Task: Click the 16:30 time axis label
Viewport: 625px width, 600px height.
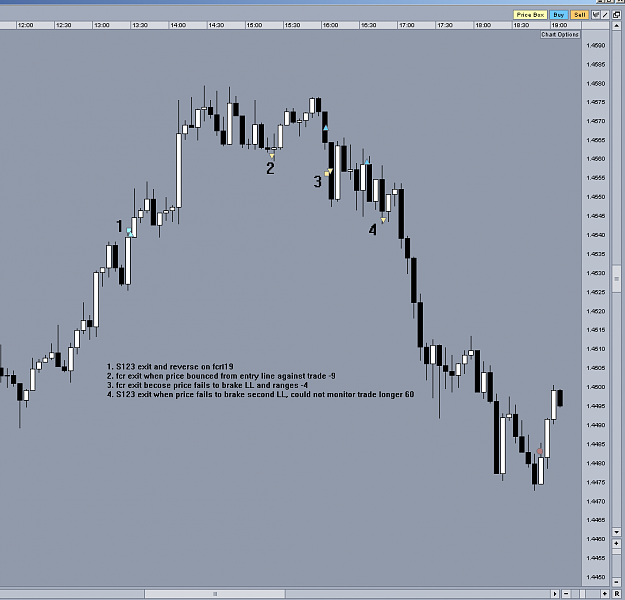Action: (368, 25)
